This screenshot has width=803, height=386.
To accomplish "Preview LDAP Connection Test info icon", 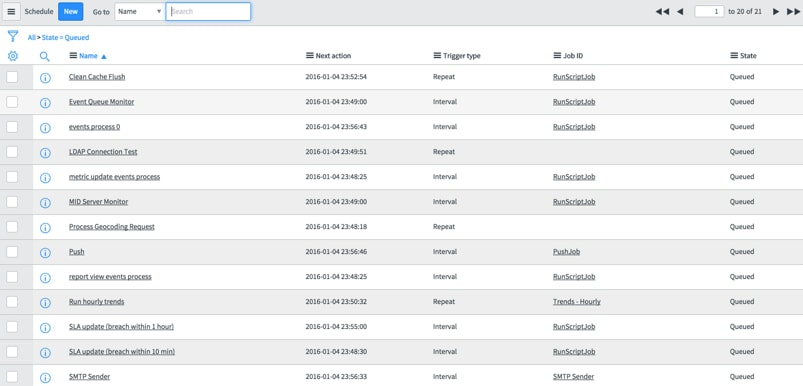I will click(45, 153).
